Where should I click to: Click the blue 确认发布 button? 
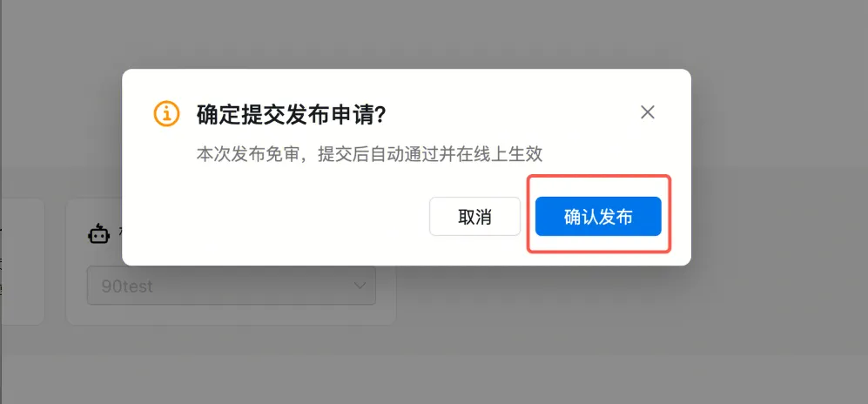coord(598,217)
